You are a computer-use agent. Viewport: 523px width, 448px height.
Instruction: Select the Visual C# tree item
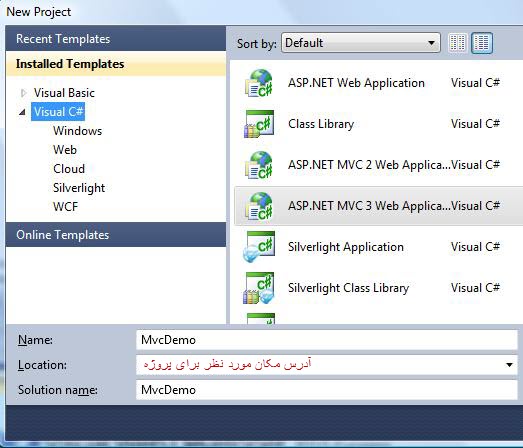(x=58, y=112)
